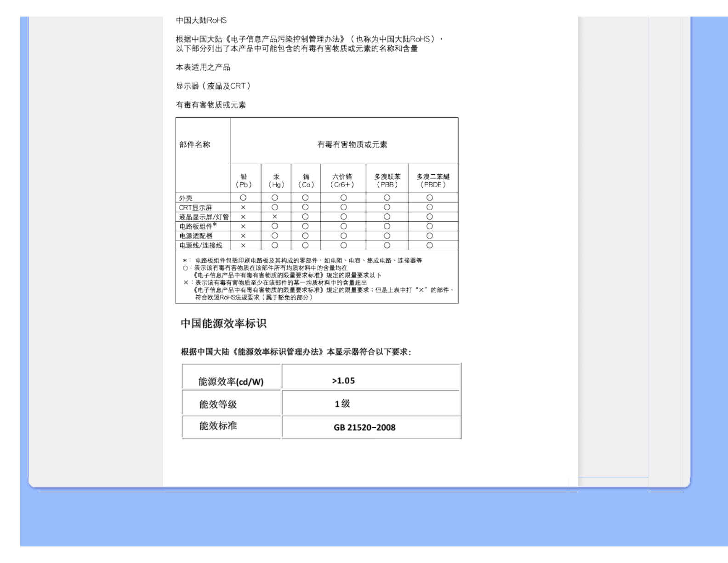The height and width of the screenshot is (563, 728).
Task: Select the 多溴联苯 (PBB) column header
Action: 387,181
